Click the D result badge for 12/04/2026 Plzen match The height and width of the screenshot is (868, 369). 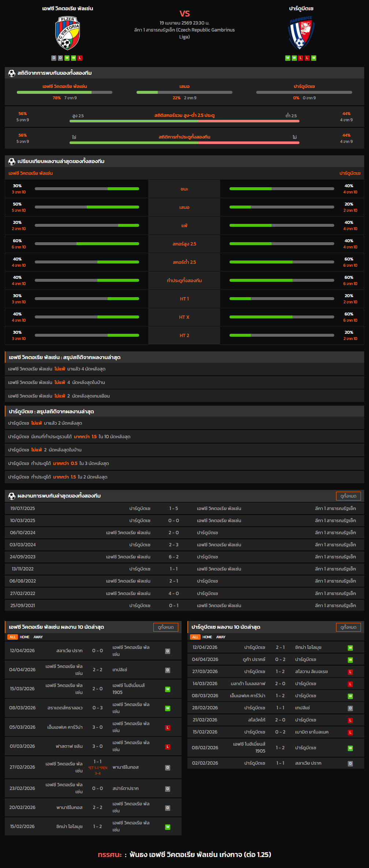pos(167,651)
